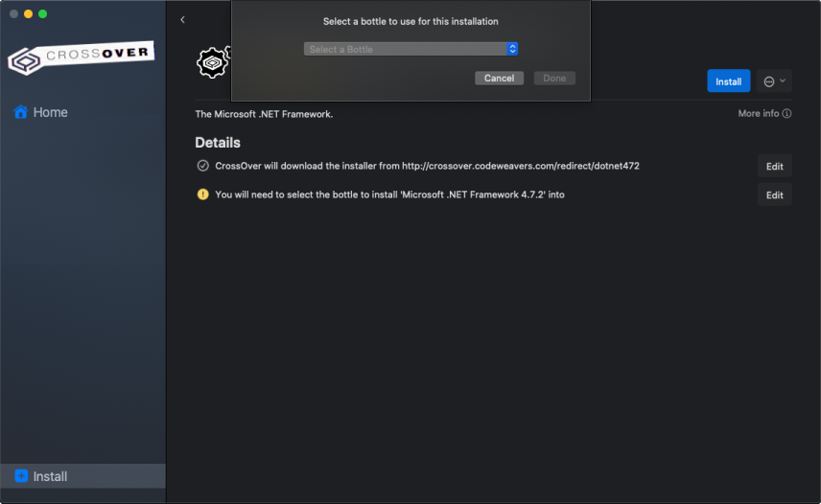Minimize the window with the yellow button

[x=28, y=13]
